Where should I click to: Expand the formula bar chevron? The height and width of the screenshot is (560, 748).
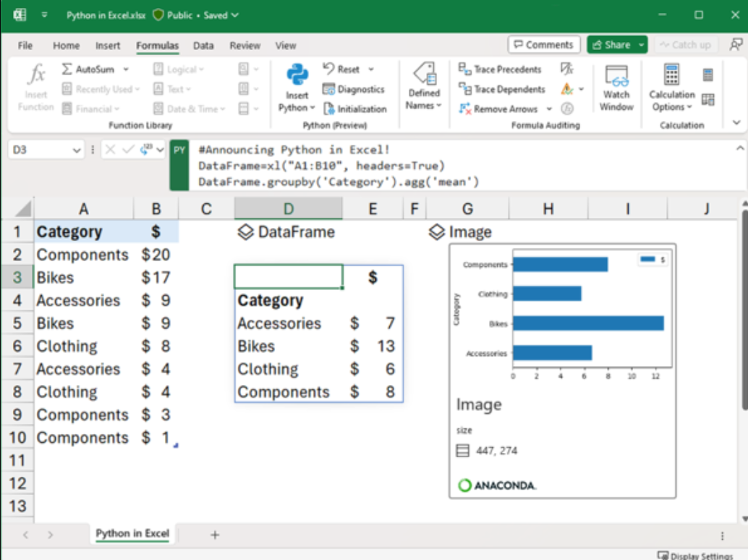(740, 148)
